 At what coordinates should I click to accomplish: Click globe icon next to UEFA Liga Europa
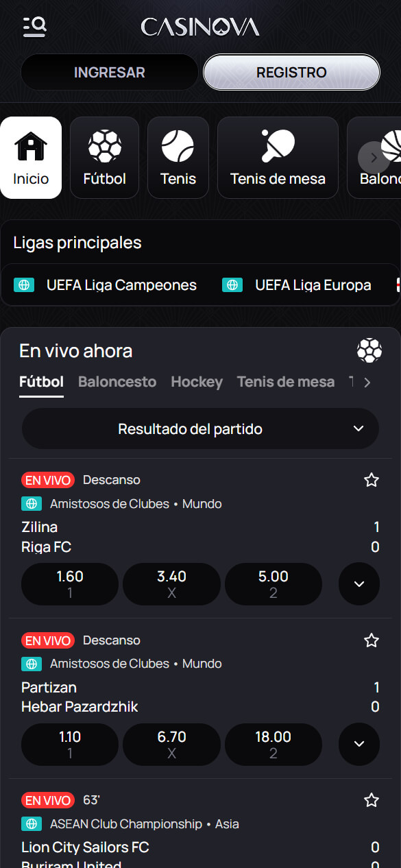(232, 285)
